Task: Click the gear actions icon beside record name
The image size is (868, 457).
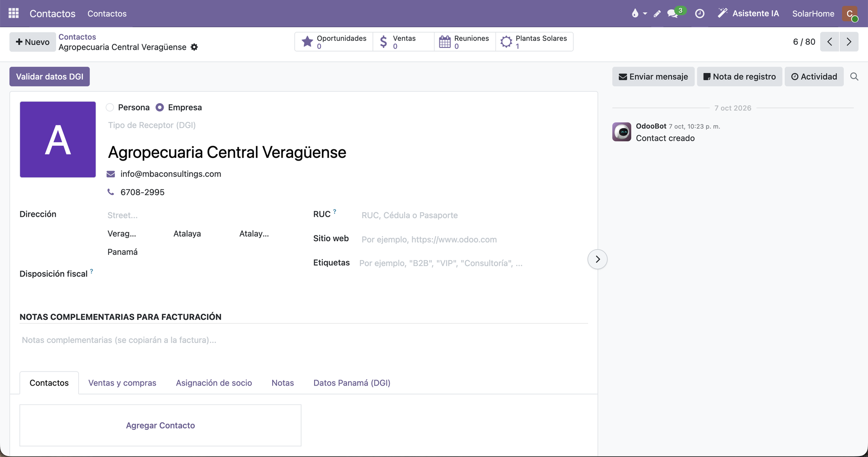Action: click(194, 47)
